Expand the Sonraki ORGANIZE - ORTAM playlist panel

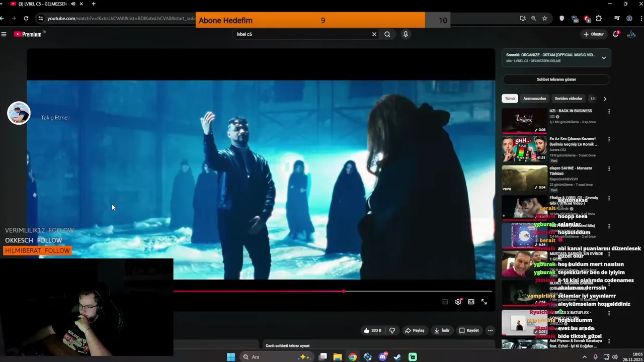click(604, 58)
